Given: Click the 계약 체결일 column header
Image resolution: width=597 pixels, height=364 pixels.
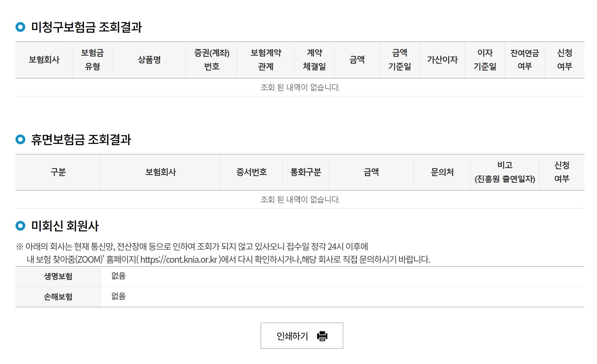Looking at the screenshot, I should 314,60.
